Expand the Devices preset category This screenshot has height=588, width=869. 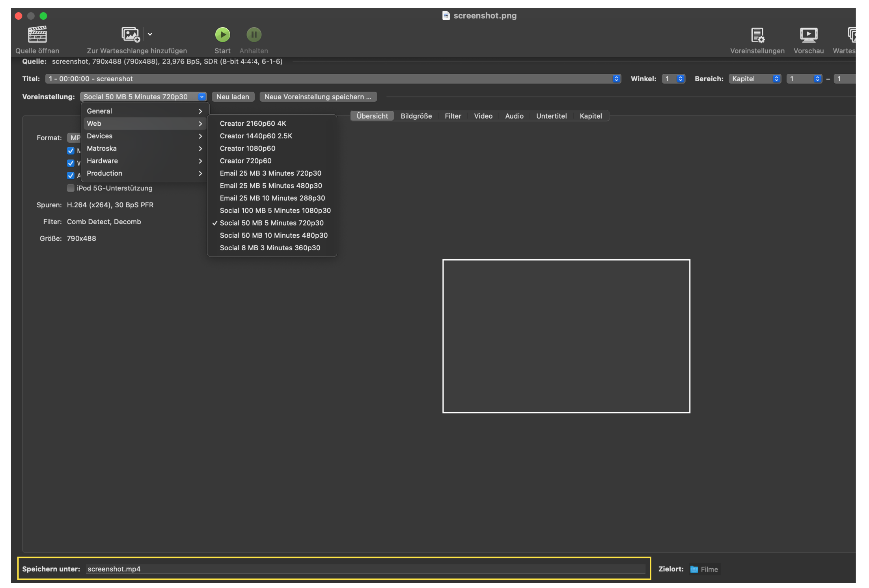[144, 136]
